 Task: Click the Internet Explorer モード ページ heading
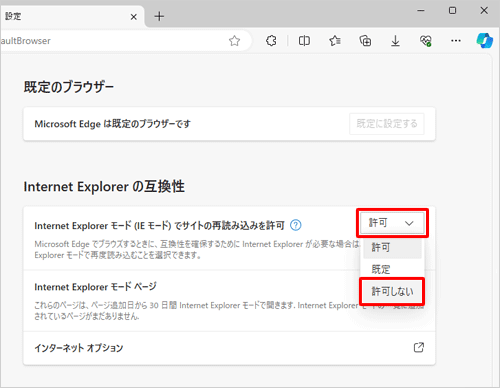(95, 287)
